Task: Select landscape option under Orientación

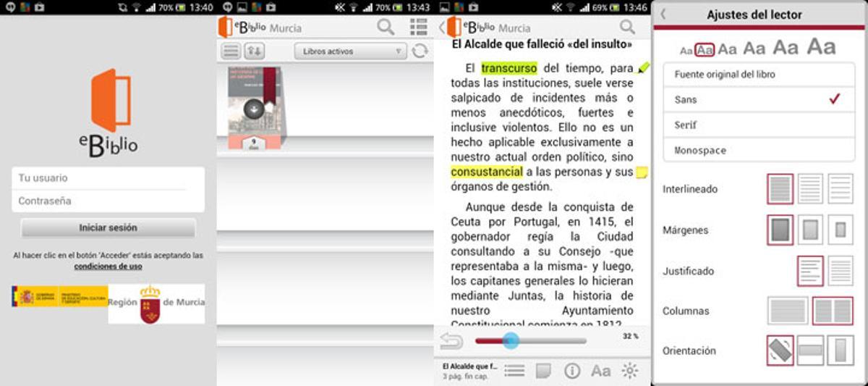Action: (x=810, y=351)
